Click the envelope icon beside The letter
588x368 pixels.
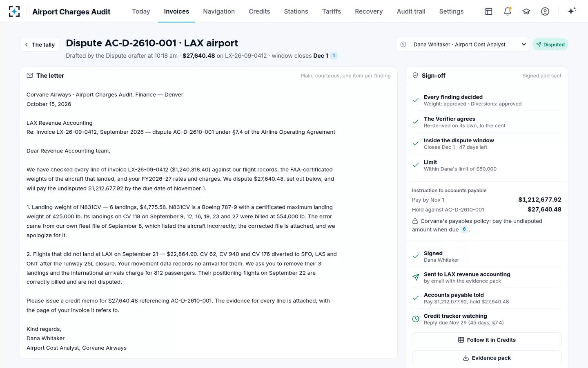coord(30,75)
